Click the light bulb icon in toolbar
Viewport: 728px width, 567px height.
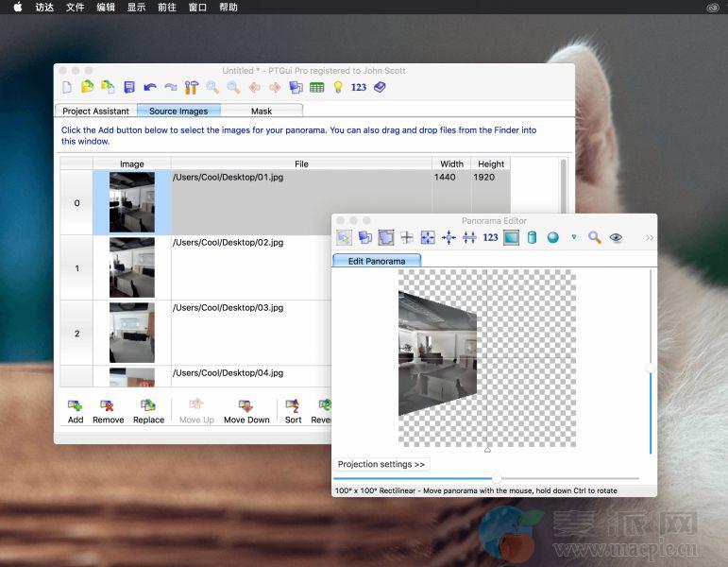click(337, 87)
